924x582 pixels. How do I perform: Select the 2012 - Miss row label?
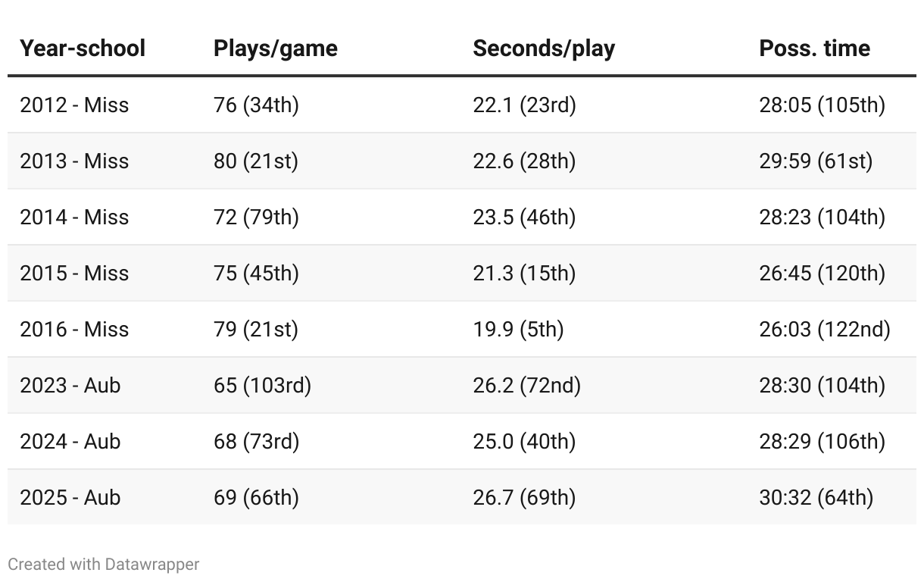coord(74,105)
